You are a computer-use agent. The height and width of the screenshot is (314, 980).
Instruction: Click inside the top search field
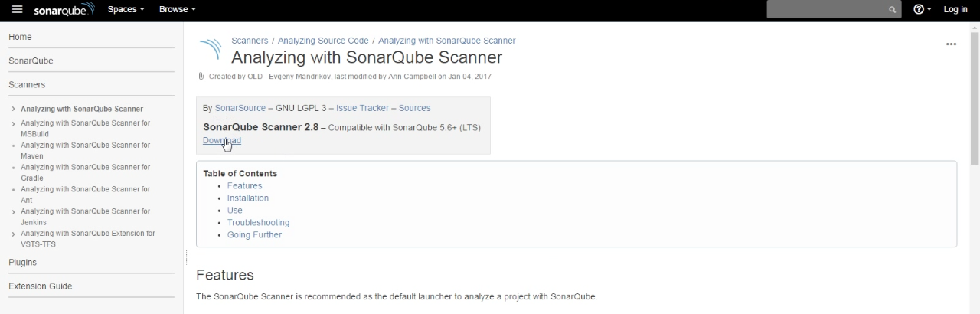(x=827, y=10)
